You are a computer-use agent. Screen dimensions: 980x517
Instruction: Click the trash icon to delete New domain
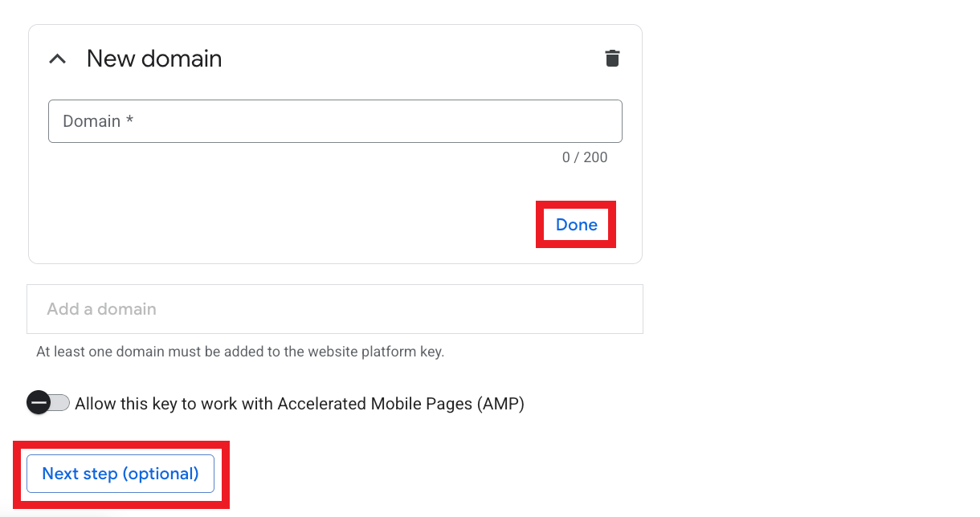click(612, 58)
